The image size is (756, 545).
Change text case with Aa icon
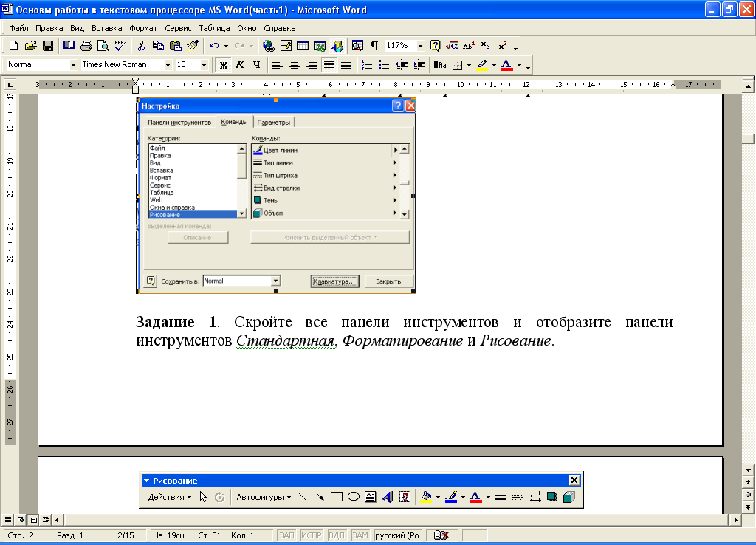coord(440,65)
